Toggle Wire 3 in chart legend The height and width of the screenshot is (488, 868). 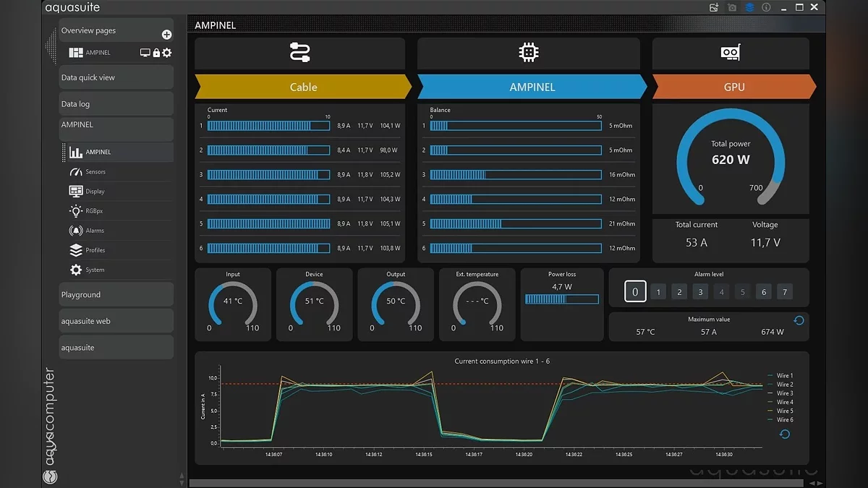point(780,393)
